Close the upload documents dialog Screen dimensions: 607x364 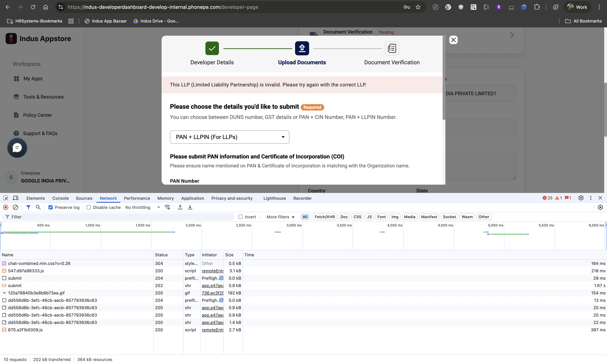click(453, 40)
